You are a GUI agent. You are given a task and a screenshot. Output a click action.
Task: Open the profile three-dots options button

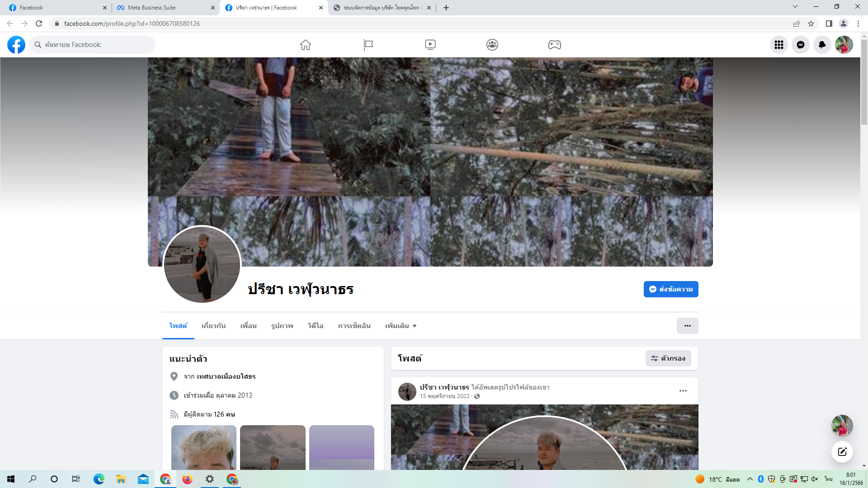pyautogui.click(x=688, y=326)
